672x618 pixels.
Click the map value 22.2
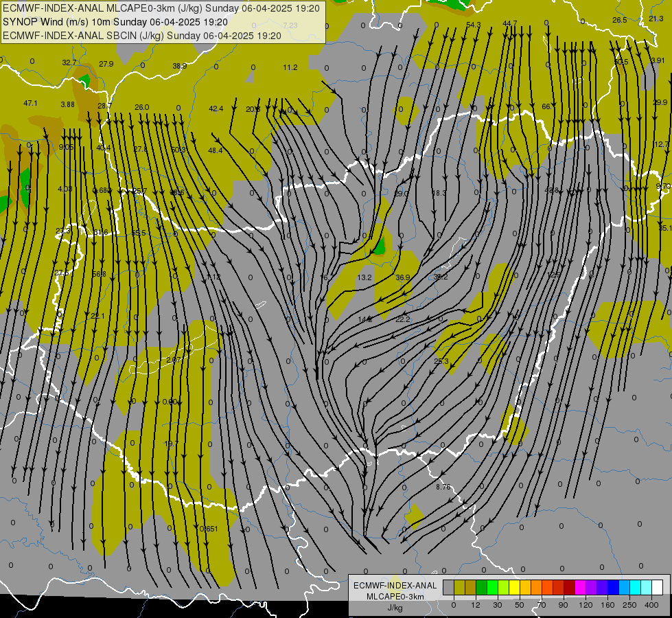coord(403,319)
